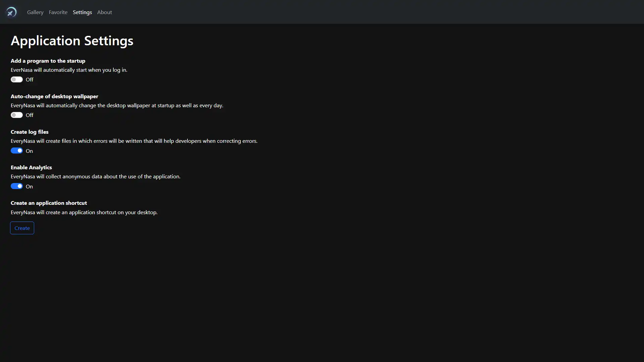
Task: Click Create desktop application shortcut button
Action: point(22,228)
